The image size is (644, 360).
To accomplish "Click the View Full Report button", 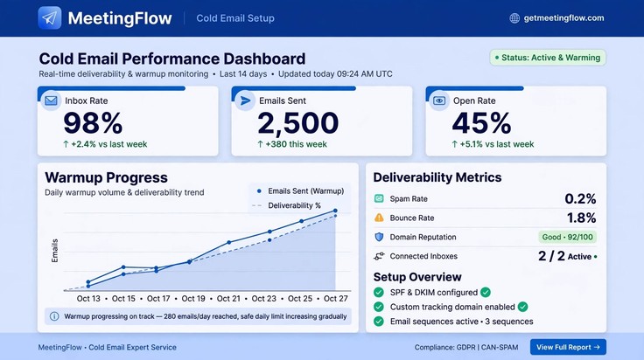I will click(568, 347).
